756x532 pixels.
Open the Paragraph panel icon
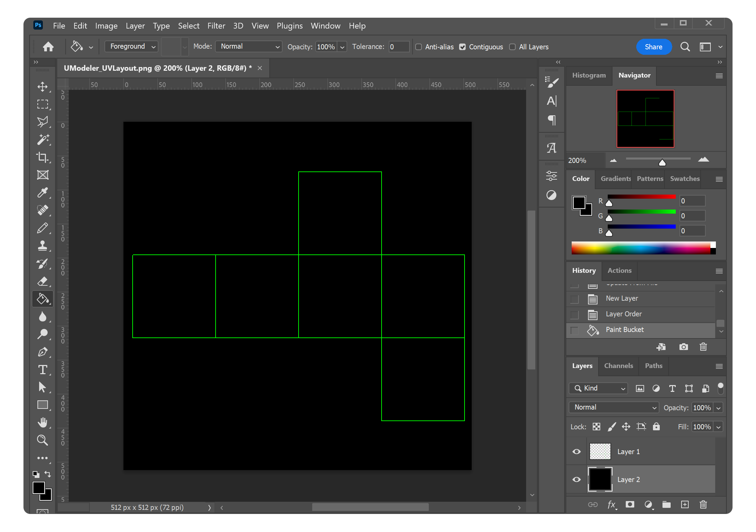pyautogui.click(x=552, y=120)
